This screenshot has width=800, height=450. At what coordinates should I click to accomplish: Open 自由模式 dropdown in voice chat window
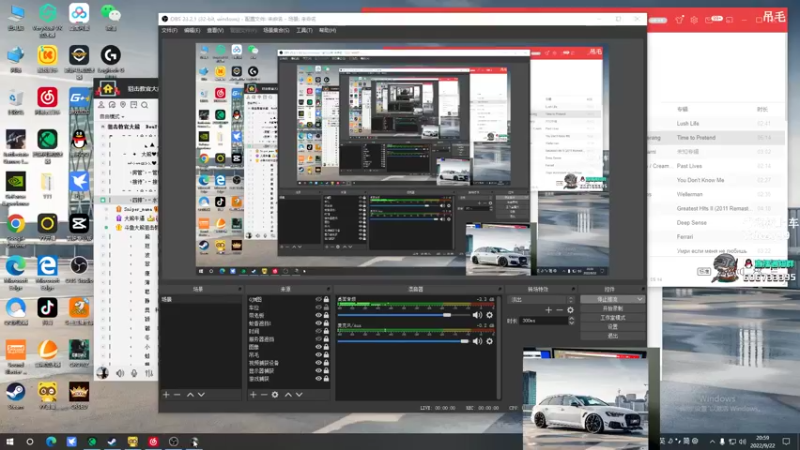(x=111, y=116)
